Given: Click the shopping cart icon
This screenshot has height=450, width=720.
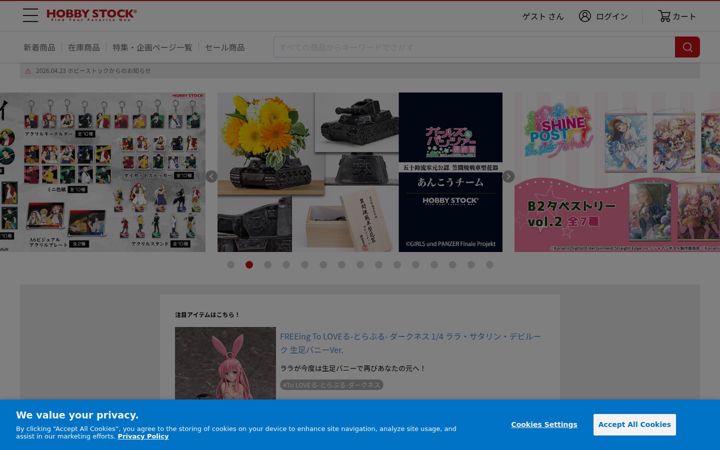Looking at the screenshot, I should click(x=664, y=16).
